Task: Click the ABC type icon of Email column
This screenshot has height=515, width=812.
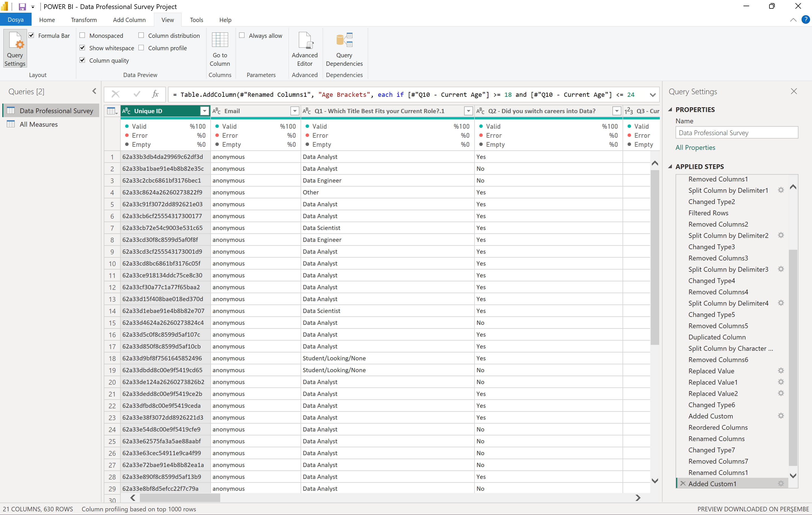Action: tap(217, 111)
